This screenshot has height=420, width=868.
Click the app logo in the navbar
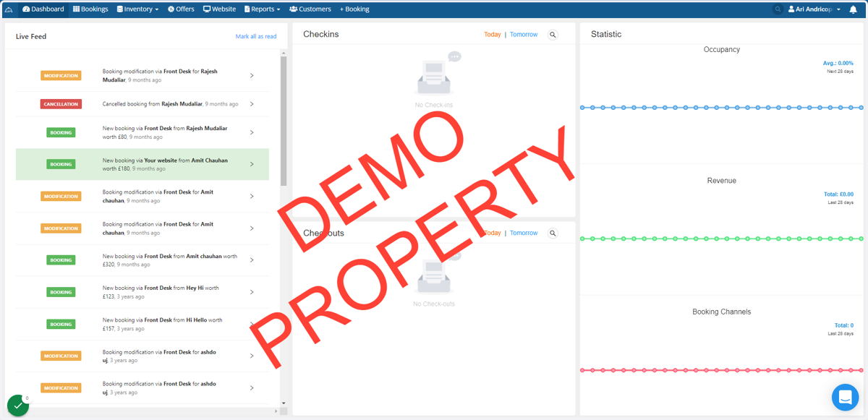[x=9, y=9]
